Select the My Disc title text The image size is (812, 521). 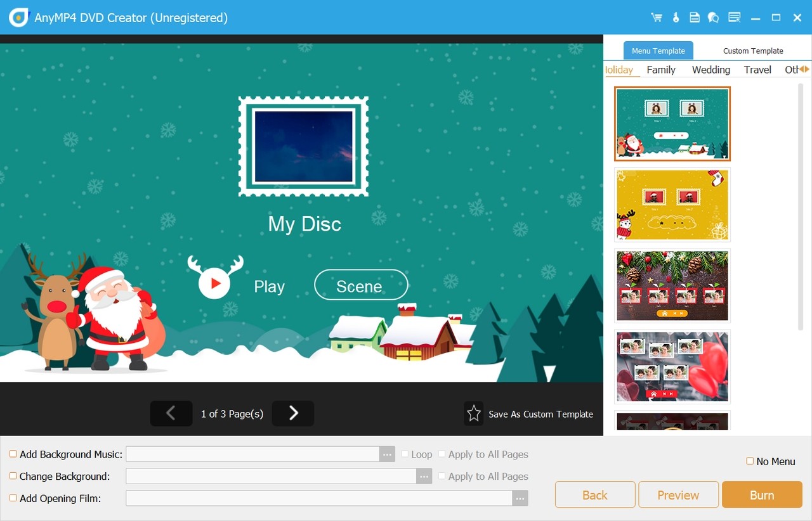[x=304, y=224]
